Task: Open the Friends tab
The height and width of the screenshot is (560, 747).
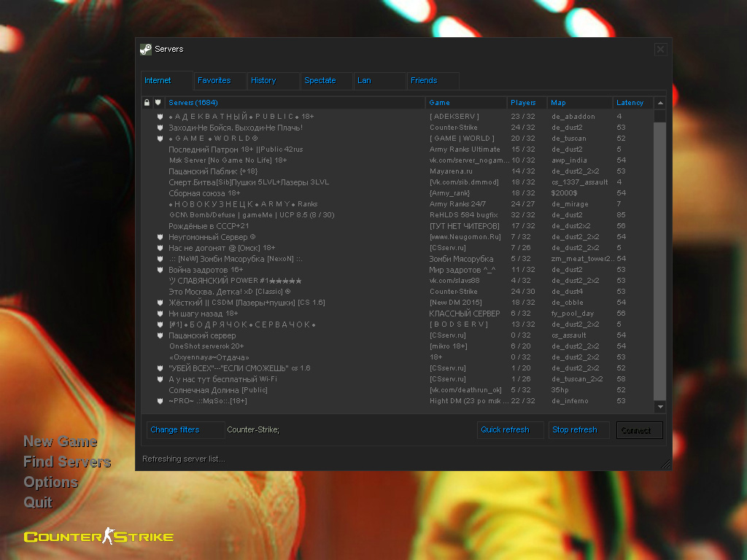Action: pyautogui.click(x=433, y=80)
